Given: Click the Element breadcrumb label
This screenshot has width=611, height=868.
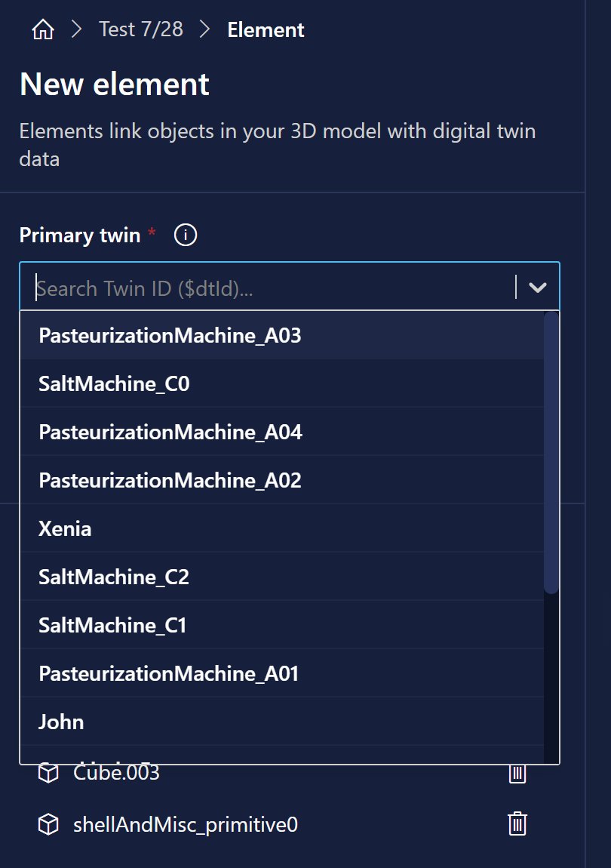Looking at the screenshot, I should (266, 29).
